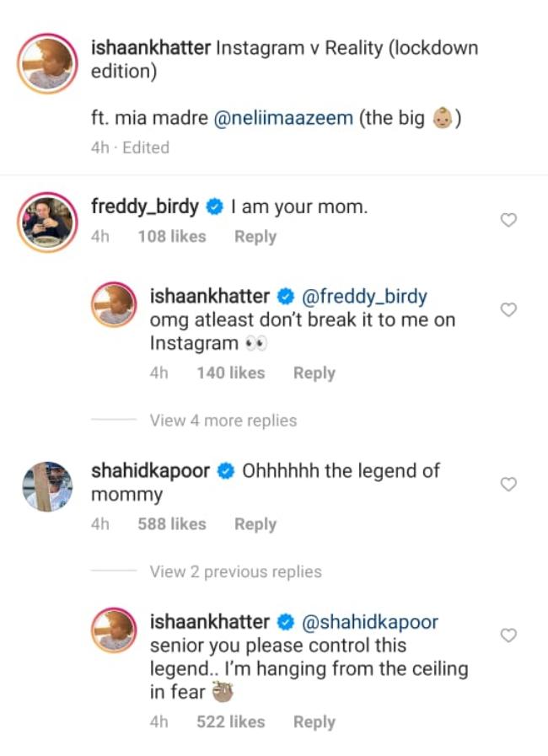The height and width of the screenshot is (756, 548).
Task: Open the @shahidkapoor mention in ishaankhatter's reply
Action: [370, 622]
